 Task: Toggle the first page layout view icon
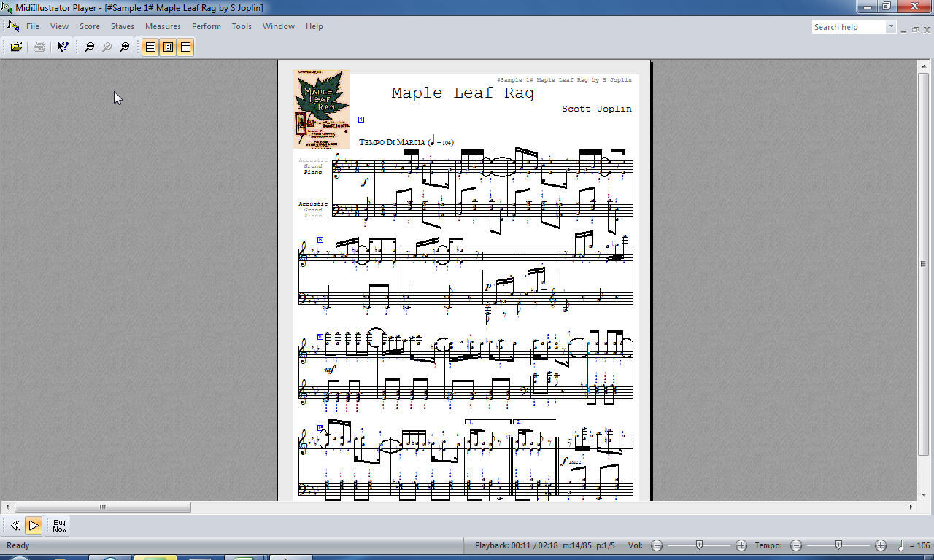(150, 47)
